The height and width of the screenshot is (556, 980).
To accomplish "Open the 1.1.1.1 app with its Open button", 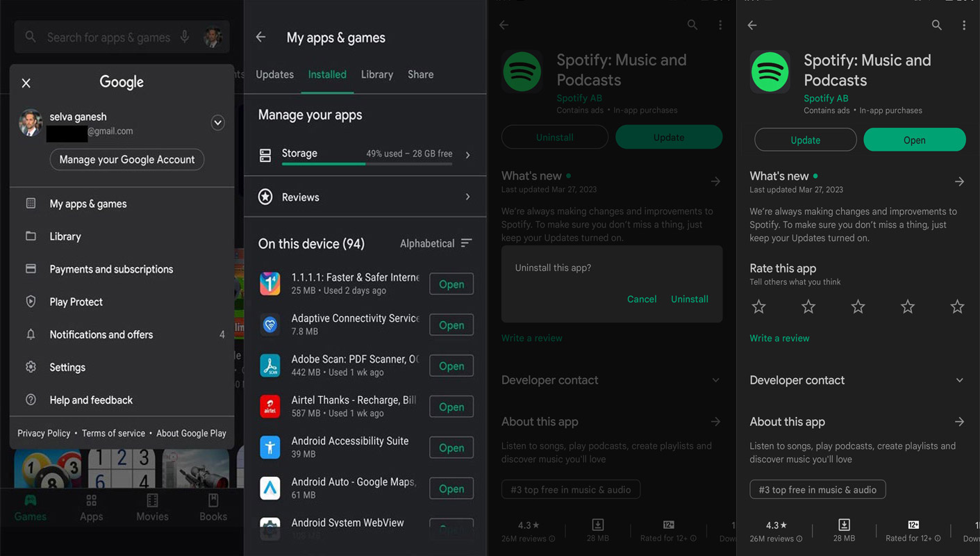I will click(x=451, y=284).
